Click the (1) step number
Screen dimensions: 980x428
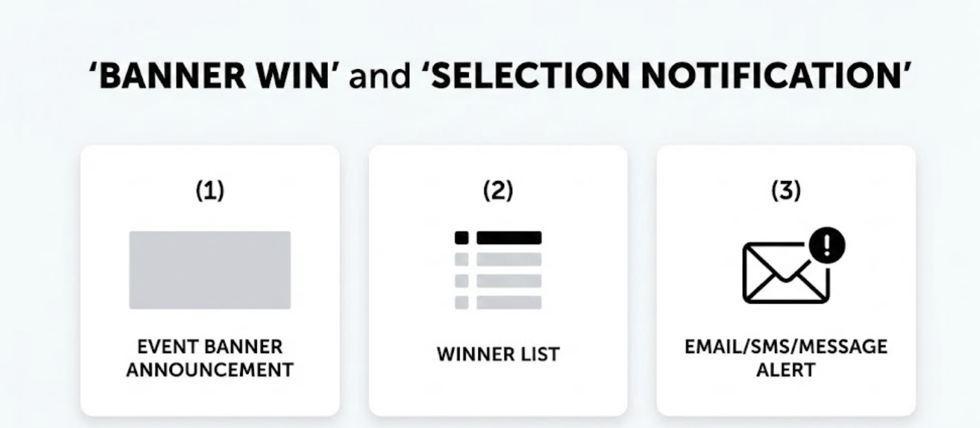point(210,190)
